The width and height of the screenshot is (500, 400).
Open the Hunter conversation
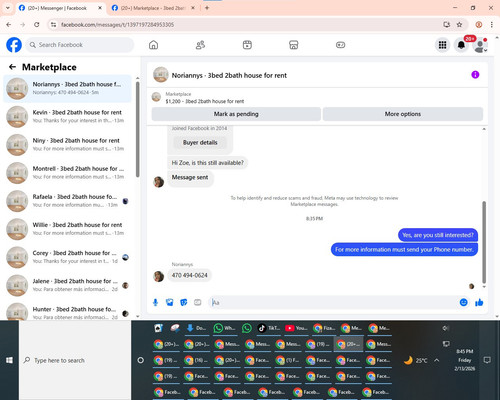click(67, 311)
